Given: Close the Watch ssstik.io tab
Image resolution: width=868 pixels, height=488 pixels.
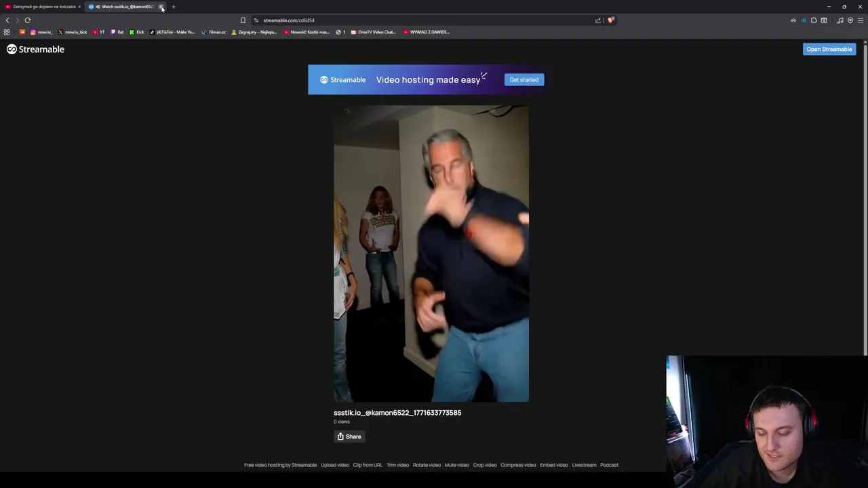Looking at the screenshot, I should (x=161, y=7).
